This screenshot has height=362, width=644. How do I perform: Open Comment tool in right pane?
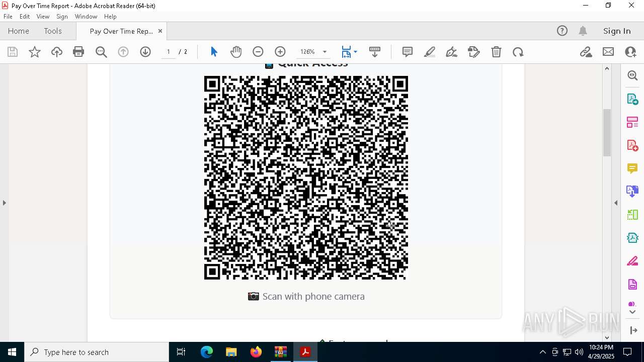tap(632, 168)
